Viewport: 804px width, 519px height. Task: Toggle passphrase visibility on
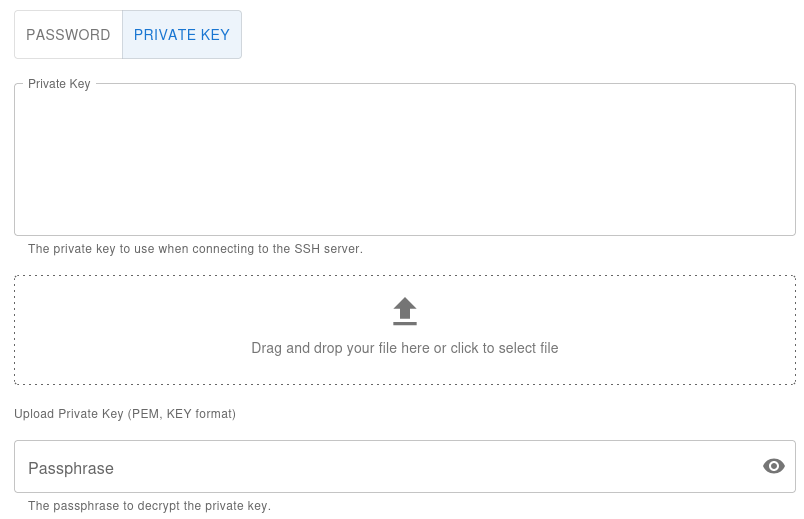click(773, 466)
